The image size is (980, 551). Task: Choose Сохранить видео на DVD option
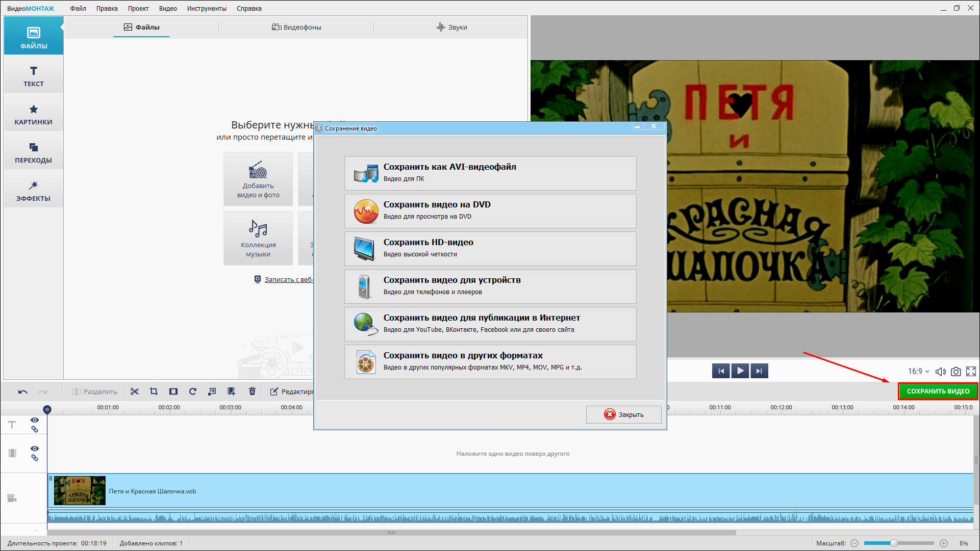(x=490, y=211)
